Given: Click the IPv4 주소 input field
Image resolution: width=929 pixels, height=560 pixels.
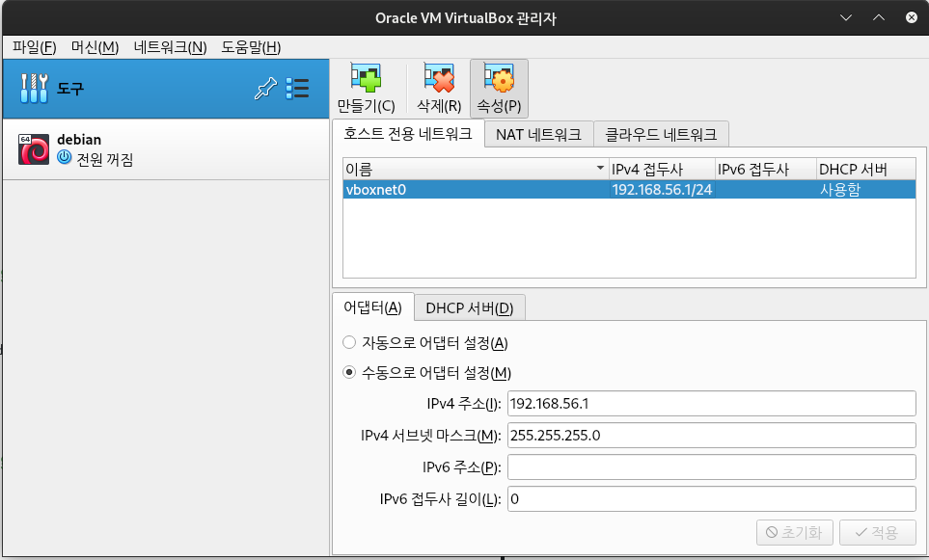Looking at the screenshot, I should click(712, 404).
